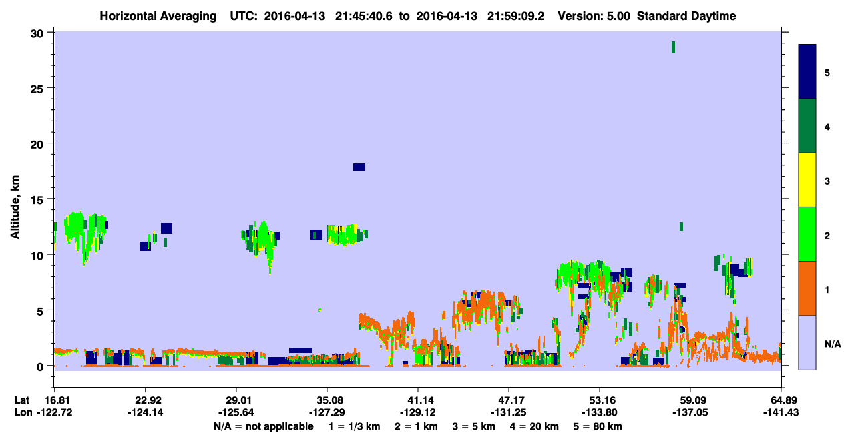Click the end time '21:59:09.2' in title
The width and height of the screenshot is (868, 445).
(x=515, y=16)
